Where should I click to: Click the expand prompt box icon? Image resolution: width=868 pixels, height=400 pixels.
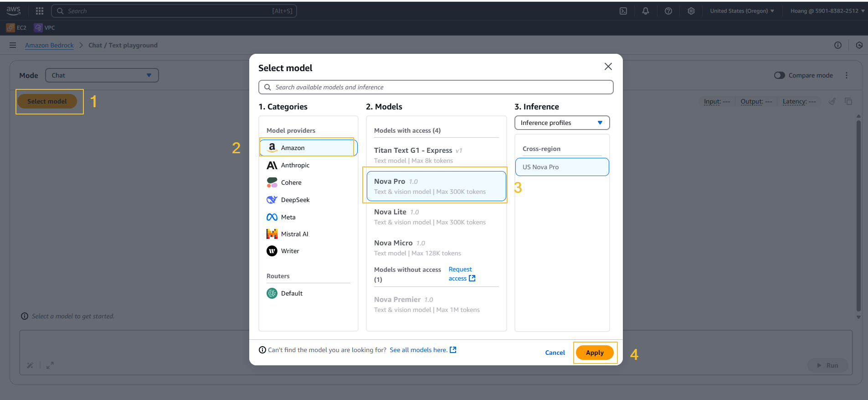click(50, 365)
